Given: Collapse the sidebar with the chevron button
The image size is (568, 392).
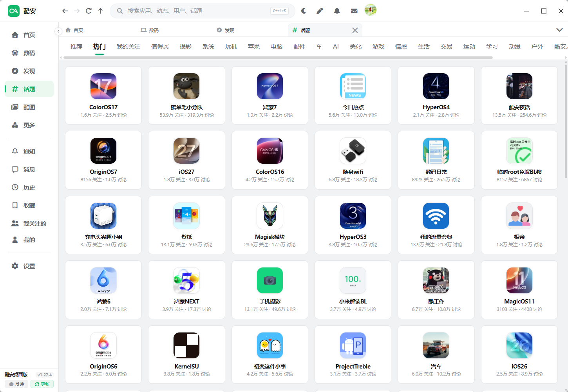Looking at the screenshot, I should (58, 31).
